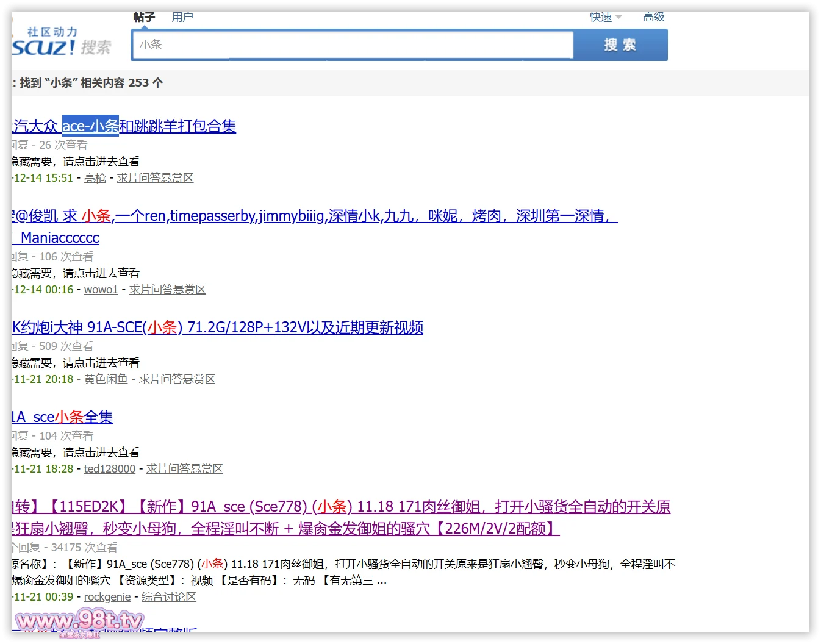
Task: Switch to the 用户 tab
Action: tap(182, 18)
